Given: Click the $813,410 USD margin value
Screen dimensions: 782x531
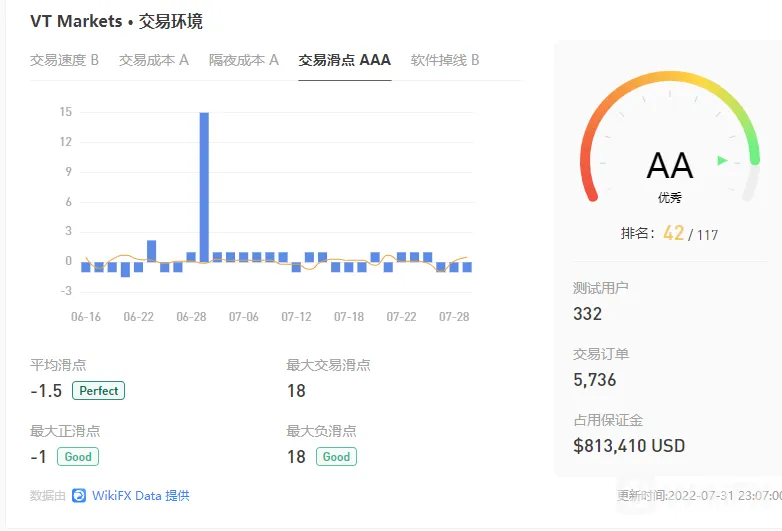Looking at the screenshot, I should (x=629, y=446).
